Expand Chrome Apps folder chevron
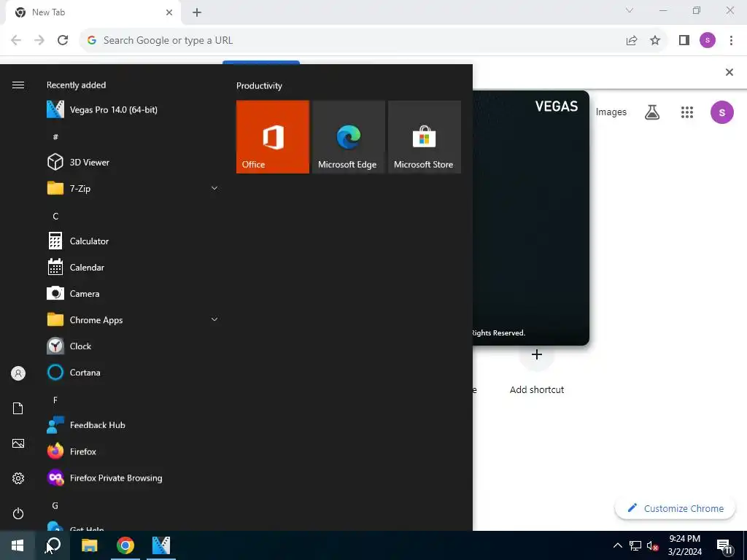This screenshot has height=560, width=747. coord(214,319)
